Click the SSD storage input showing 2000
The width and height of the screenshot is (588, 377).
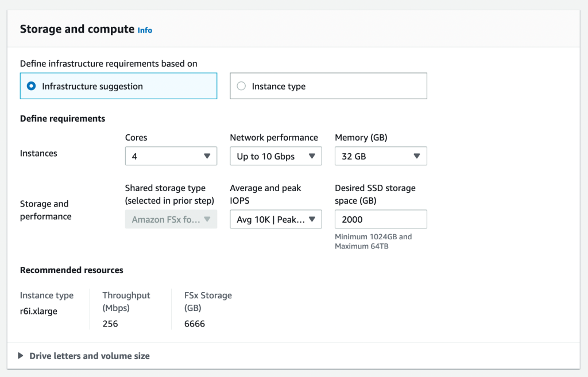pyautogui.click(x=381, y=219)
